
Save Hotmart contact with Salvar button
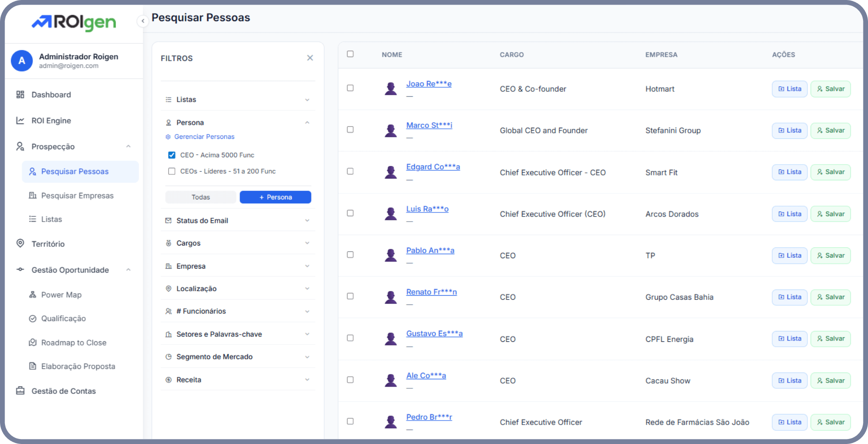click(830, 89)
